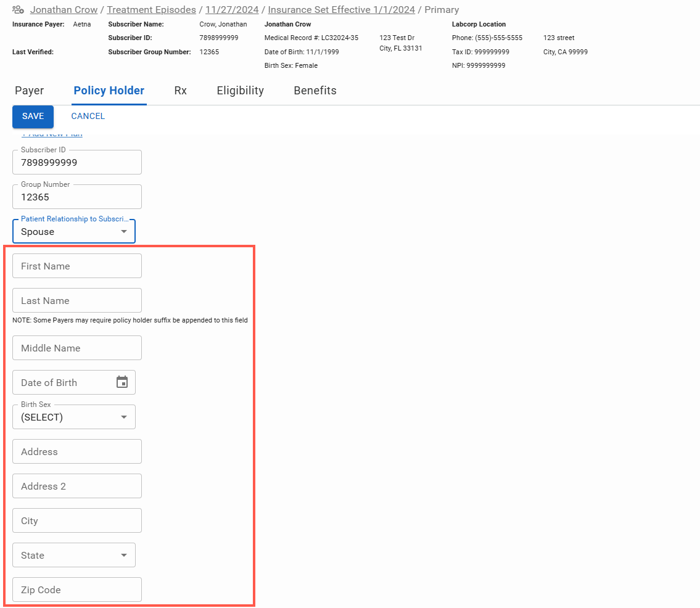Open Insurance Set Effective 1/1/2024 link
The image size is (700, 608).
[x=341, y=10]
